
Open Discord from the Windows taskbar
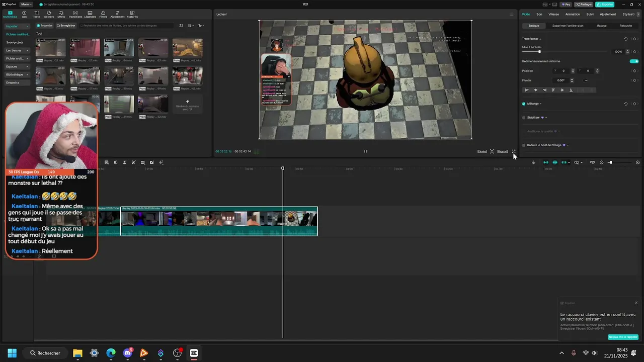pos(127,353)
